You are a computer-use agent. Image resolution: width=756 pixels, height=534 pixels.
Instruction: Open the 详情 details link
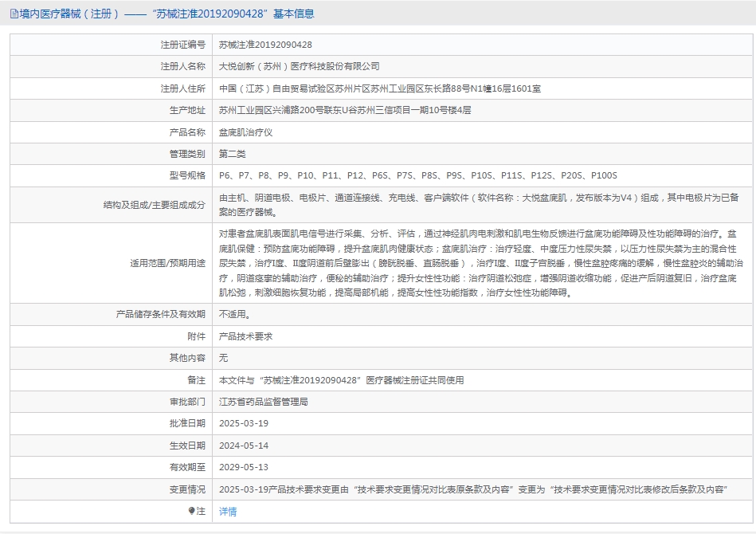coord(228,512)
